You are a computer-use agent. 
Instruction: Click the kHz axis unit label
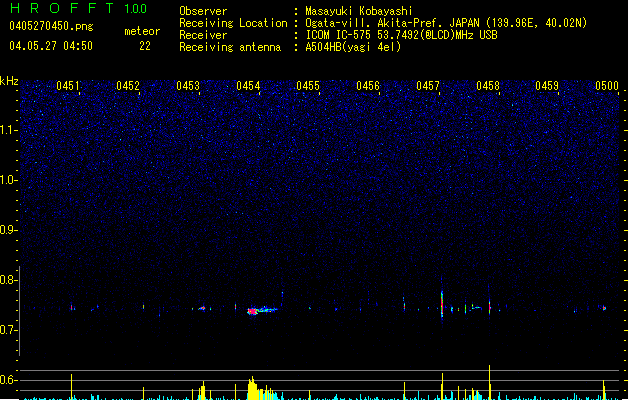tap(9, 81)
